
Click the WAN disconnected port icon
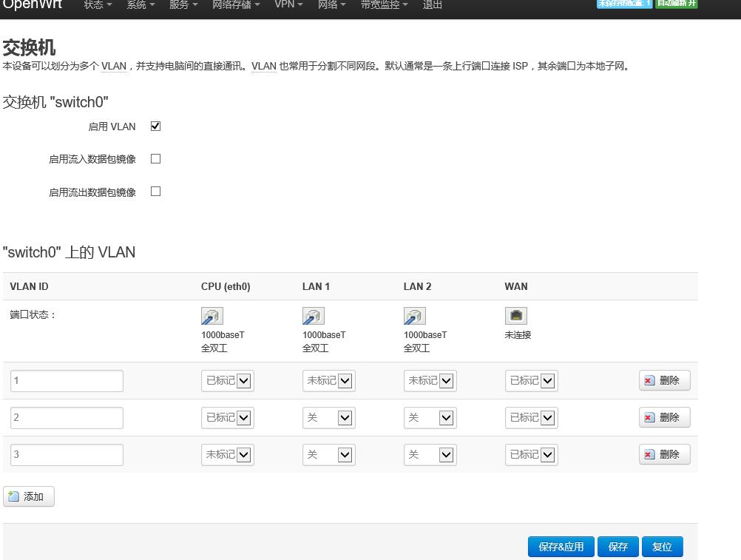[515, 316]
